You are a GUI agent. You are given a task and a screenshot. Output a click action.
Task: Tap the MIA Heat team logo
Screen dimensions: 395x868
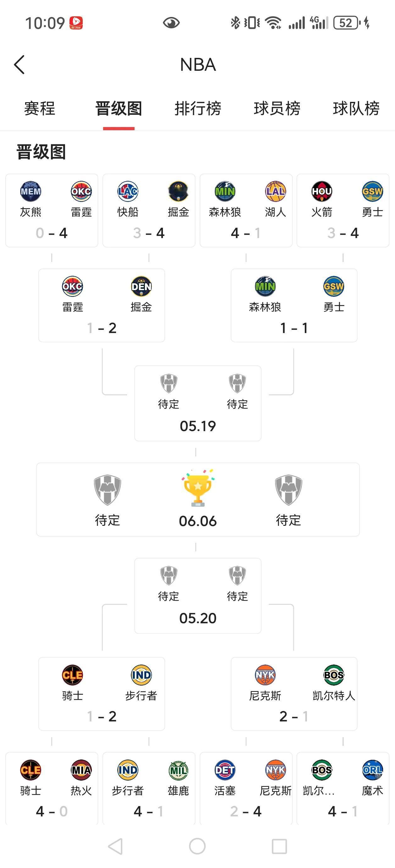(81, 770)
